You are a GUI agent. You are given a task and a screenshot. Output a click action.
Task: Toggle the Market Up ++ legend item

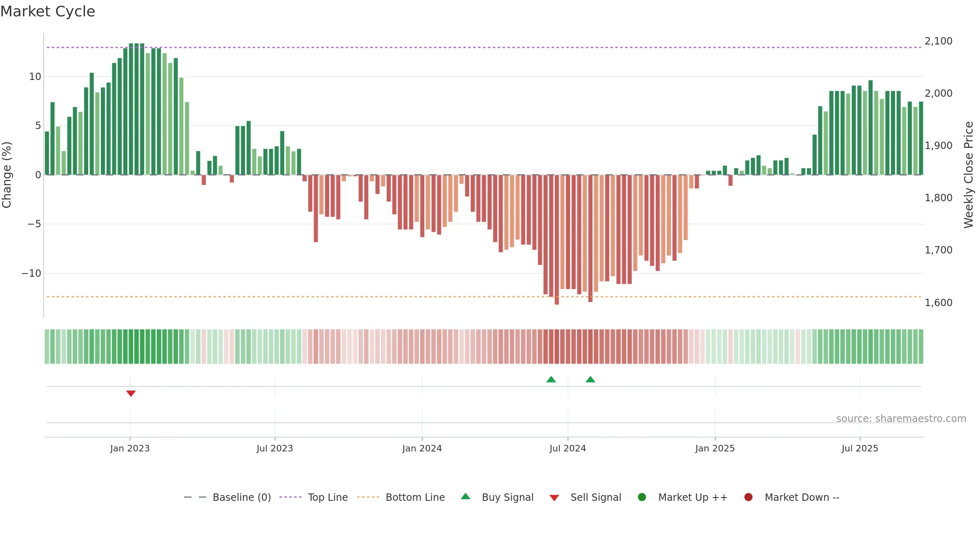(682, 497)
